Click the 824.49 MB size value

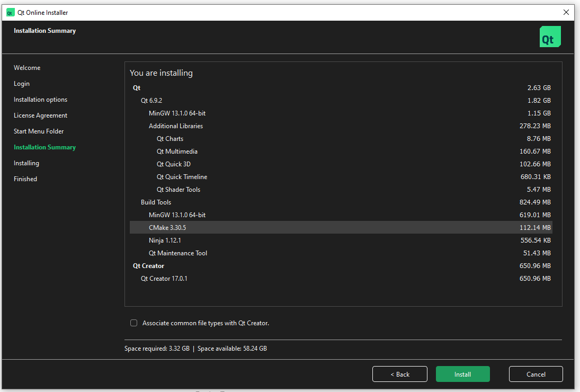pos(535,202)
